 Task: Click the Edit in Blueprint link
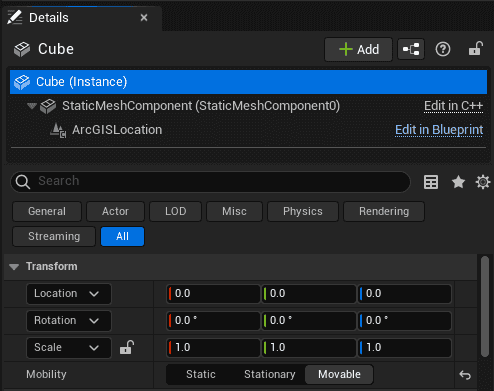(439, 130)
